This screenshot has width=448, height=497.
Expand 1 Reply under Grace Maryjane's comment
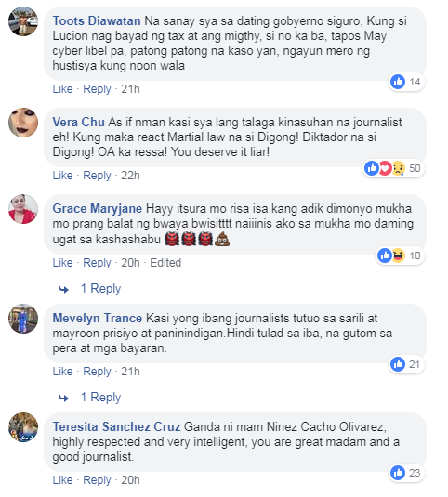coord(100,288)
